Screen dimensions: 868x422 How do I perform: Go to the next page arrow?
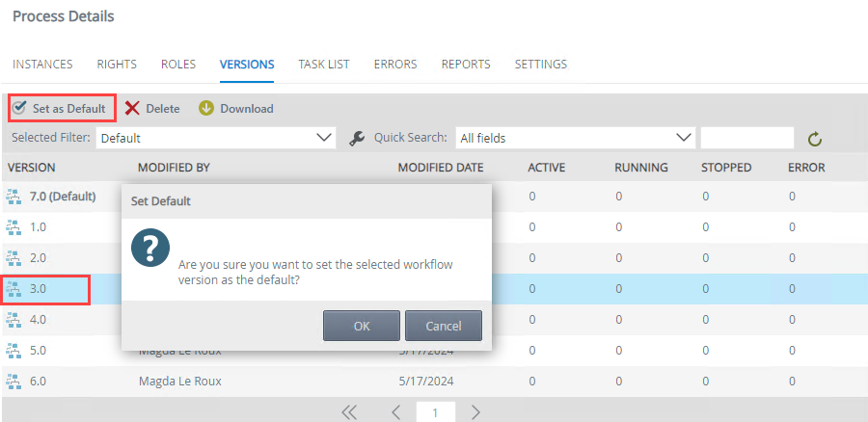(x=475, y=412)
